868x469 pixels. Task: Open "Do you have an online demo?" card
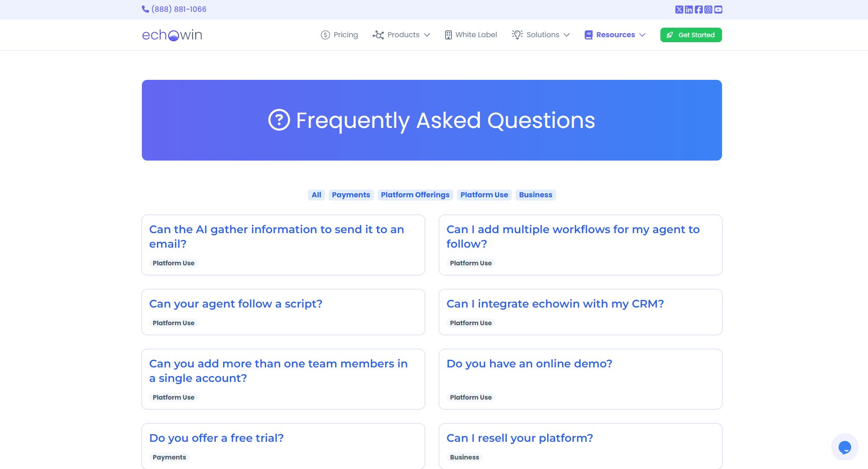tap(529, 364)
